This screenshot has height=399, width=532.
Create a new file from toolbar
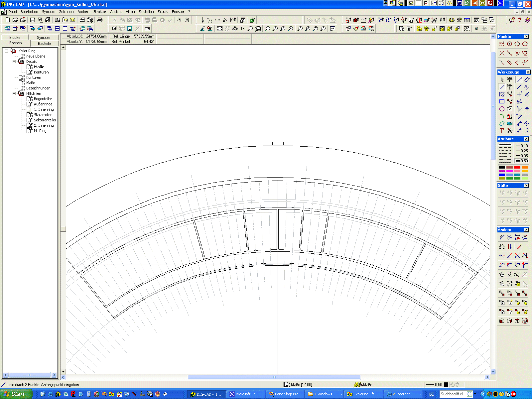8,20
